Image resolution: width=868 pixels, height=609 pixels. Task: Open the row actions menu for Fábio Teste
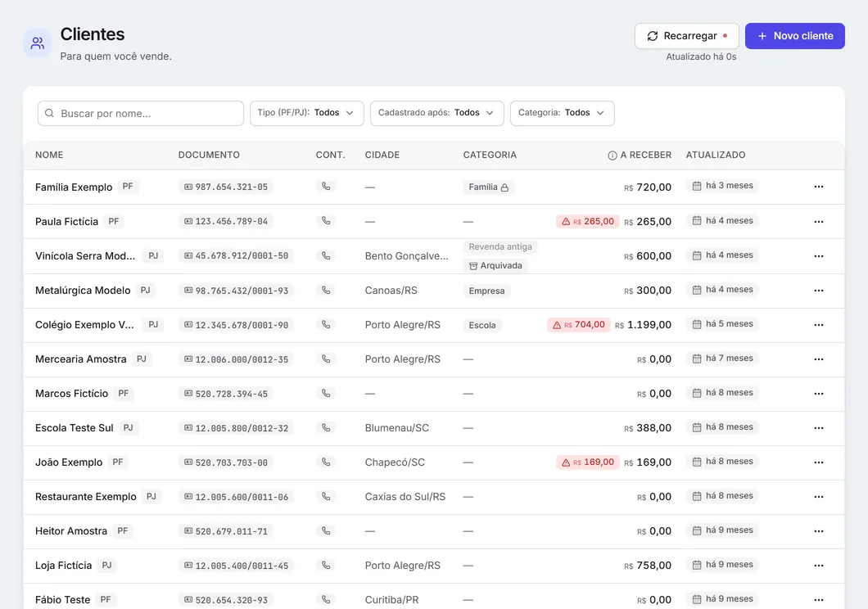(819, 600)
